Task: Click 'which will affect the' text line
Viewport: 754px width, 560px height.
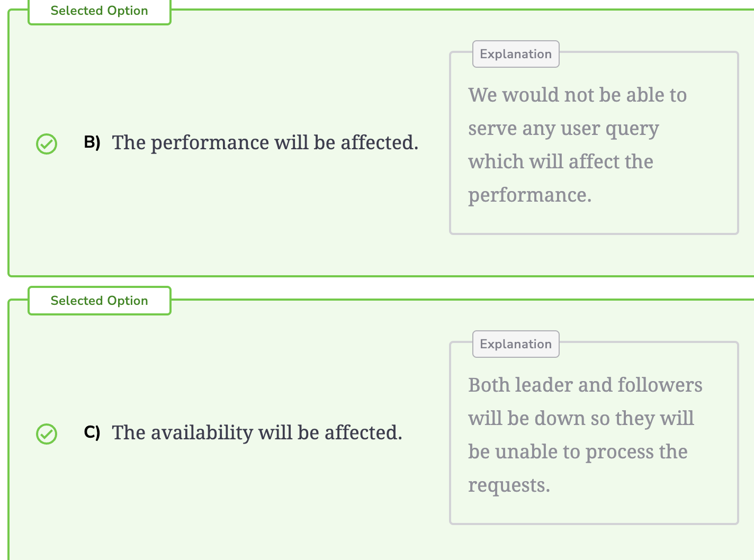Action: click(x=561, y=162)
